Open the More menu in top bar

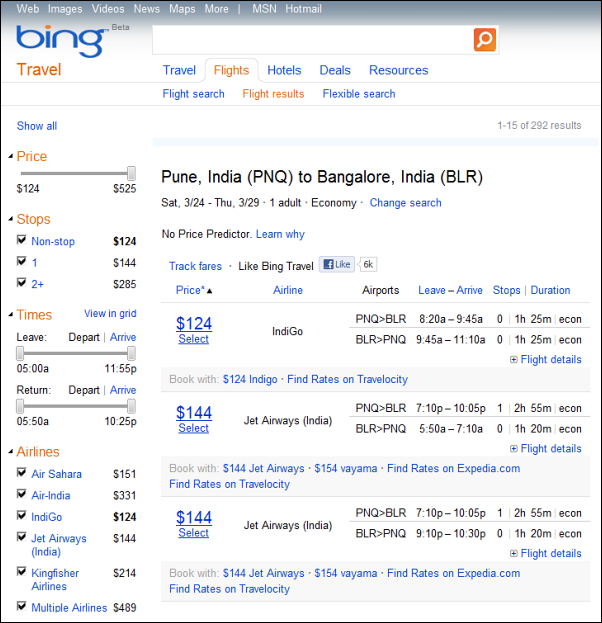pos(217,9)
